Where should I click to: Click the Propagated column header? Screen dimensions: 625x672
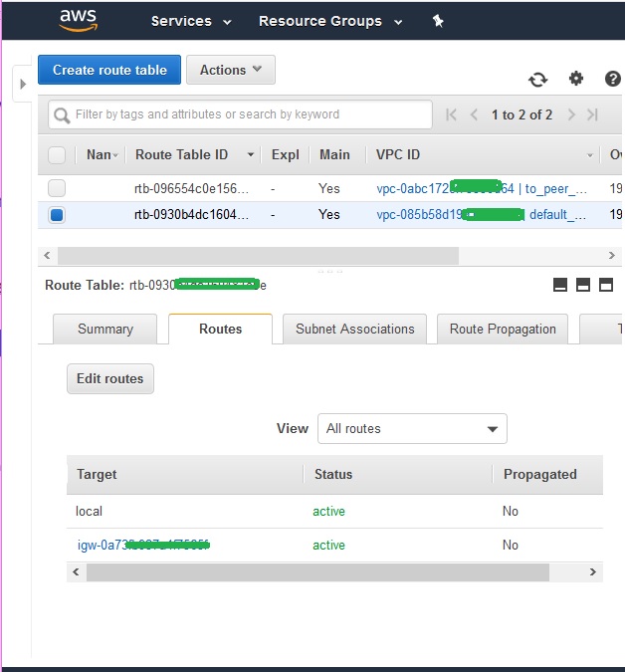[539, 475]
